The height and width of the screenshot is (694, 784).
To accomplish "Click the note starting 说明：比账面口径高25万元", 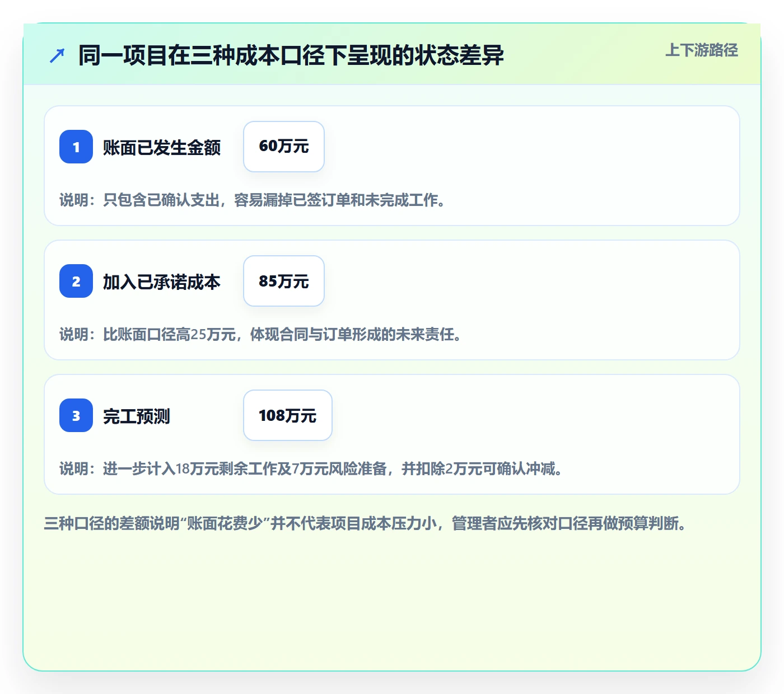I will (261, 334).
